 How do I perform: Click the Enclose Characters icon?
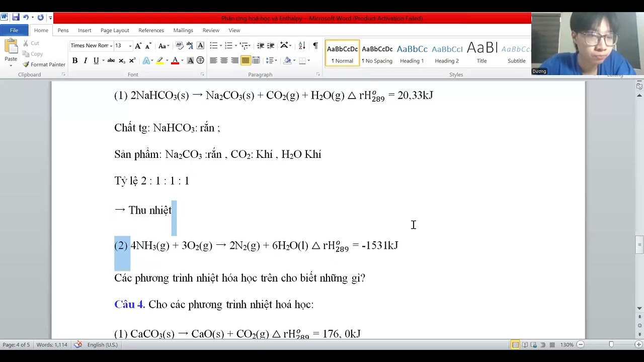point(200,60)
